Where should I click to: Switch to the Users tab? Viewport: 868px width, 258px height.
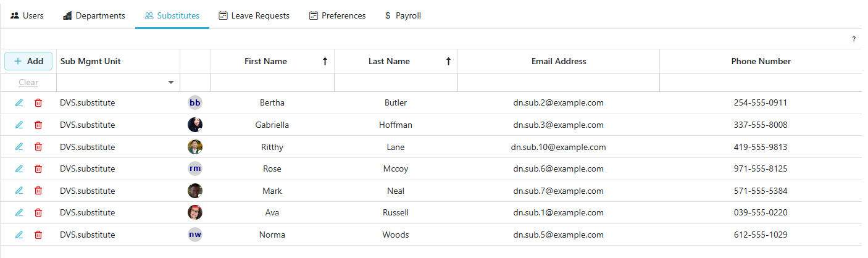coord(27,16)
